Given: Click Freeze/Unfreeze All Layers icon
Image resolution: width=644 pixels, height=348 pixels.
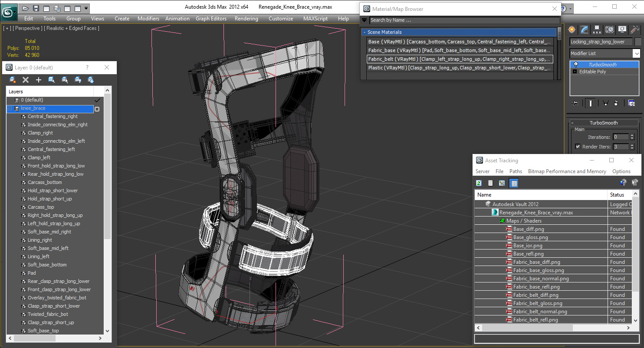Looking at the screenshot, I should [91, 80].
